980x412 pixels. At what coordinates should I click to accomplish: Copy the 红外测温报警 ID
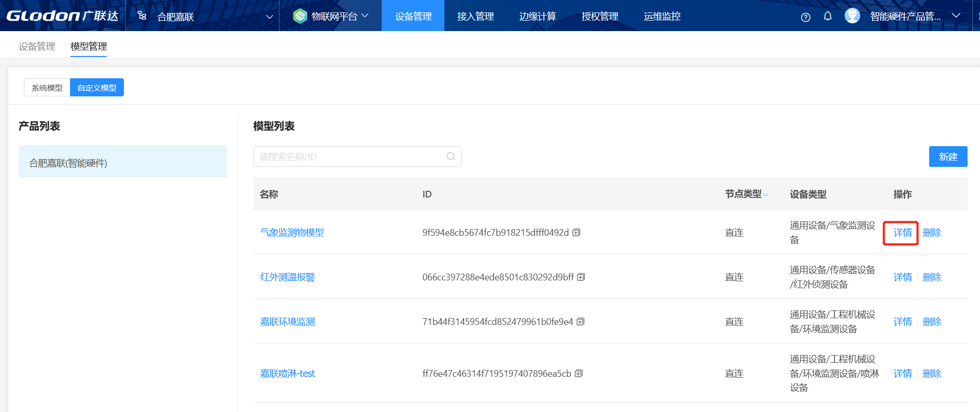tap(581, 277)
